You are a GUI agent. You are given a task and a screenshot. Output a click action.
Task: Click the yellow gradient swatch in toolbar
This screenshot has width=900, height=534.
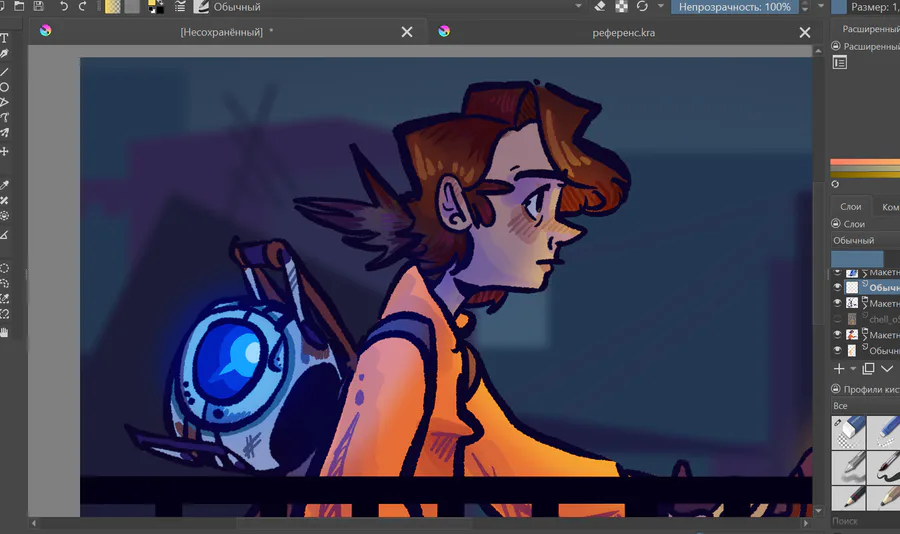point(113,6)
